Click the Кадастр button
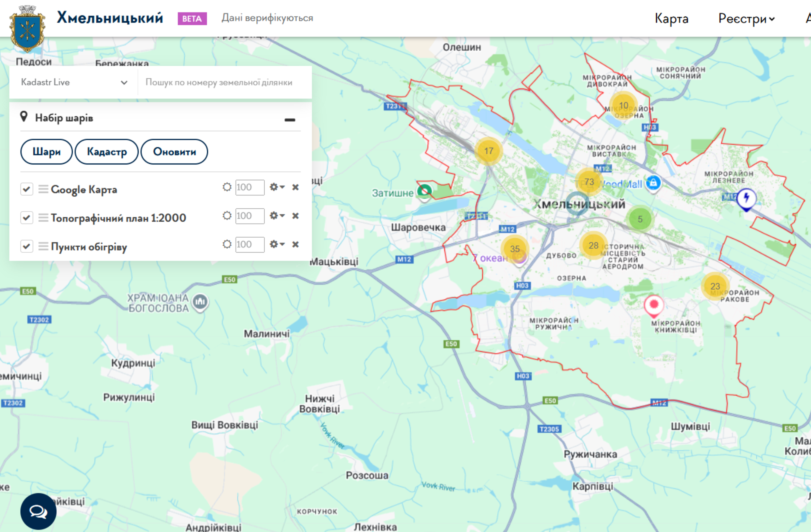Image resolution: width=811 pixels, height=532 pixels. (x=107, y=152)
